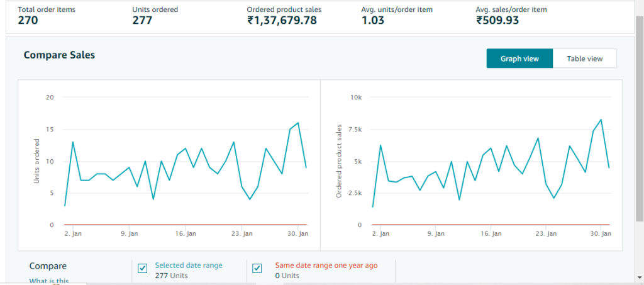Uncheck the Selected date range checkbox

(x=143, y=269)
